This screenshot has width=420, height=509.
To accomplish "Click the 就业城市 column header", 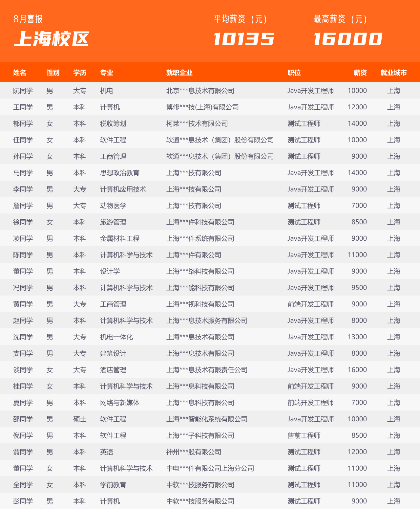I will [x=393, y=73].
